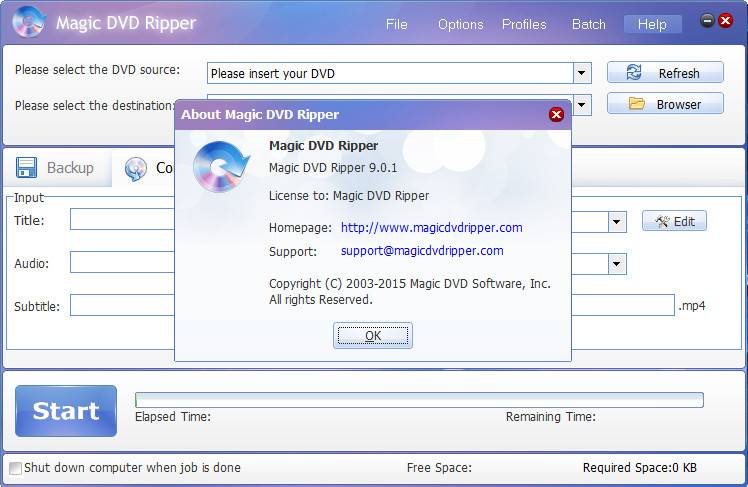The image size is (748, 487).
Task: Open the File menu
Action: pos(396,24)
